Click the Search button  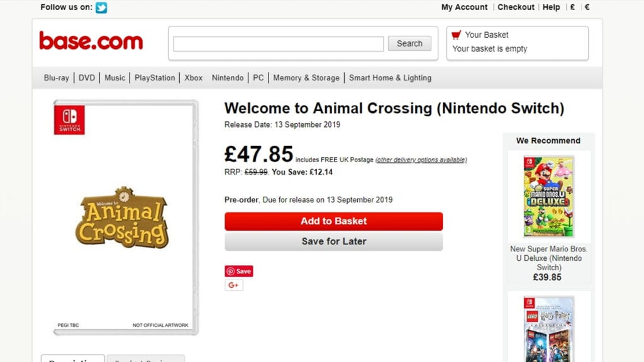coord(409,43)
